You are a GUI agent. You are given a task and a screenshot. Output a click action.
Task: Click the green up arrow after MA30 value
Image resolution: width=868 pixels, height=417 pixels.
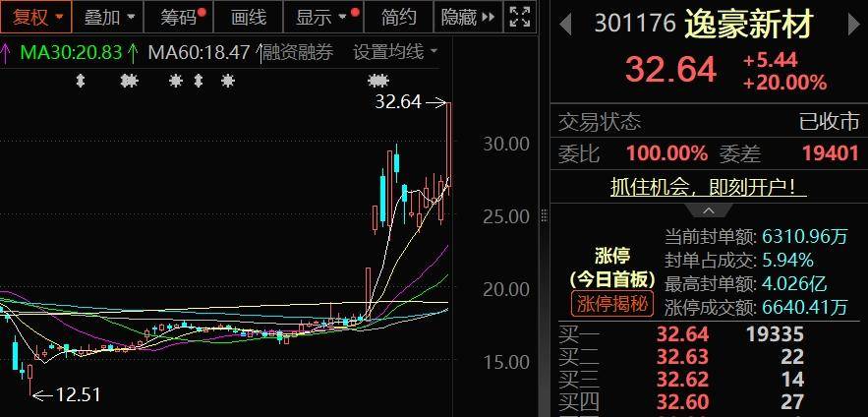pyautogui.click(x=133, y=52)
